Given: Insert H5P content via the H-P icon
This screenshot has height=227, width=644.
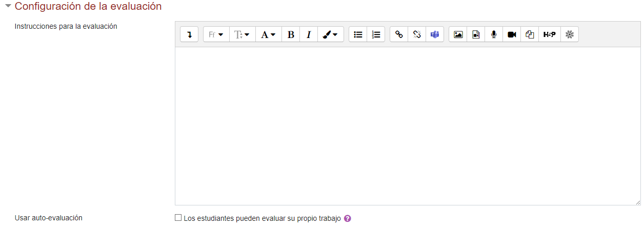Looking at the screenshot, I should tap(550, 34).
